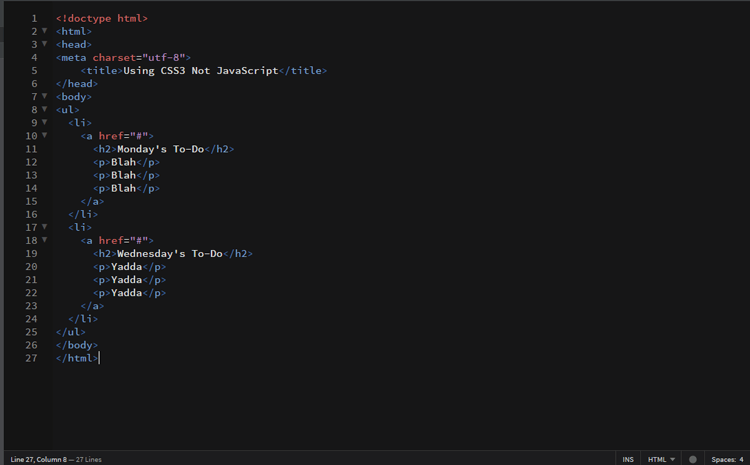Select line number 5 in the gutter

coord(34,70)
